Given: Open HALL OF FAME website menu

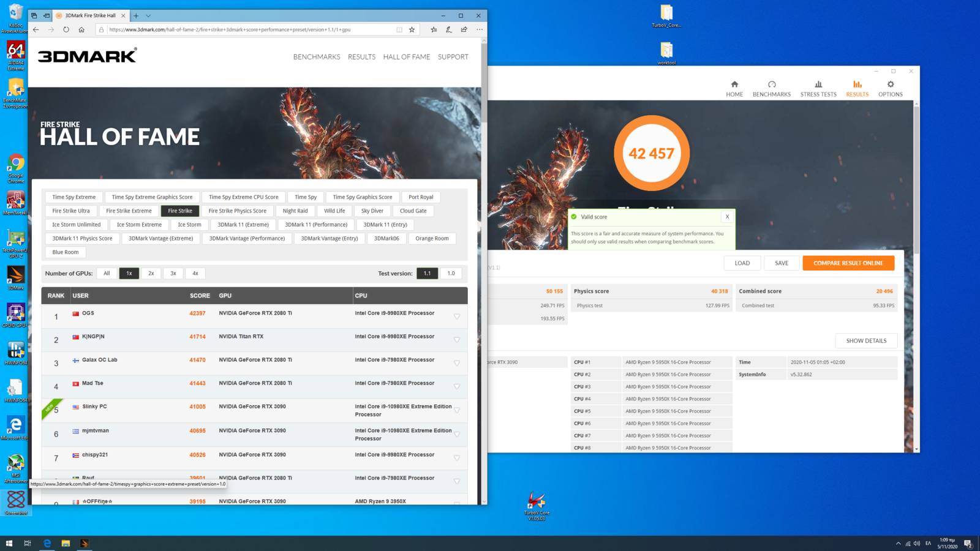Looking at the screenshot, I should [407, 57].
